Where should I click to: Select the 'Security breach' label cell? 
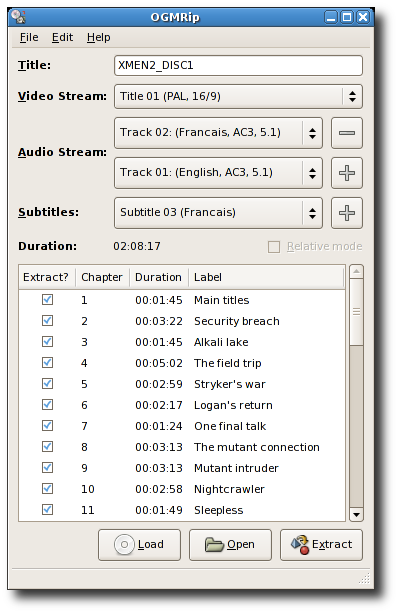(x=237, y=321)
